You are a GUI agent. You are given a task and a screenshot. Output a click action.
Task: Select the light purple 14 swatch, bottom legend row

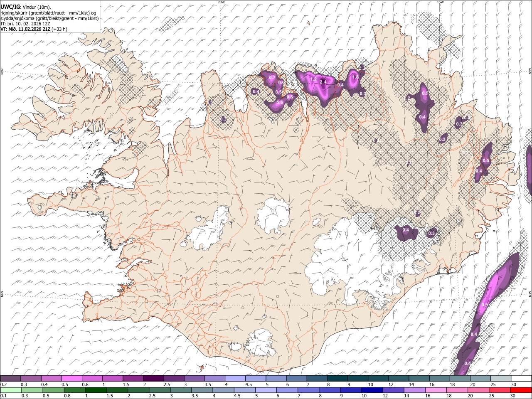click(414, 390)
